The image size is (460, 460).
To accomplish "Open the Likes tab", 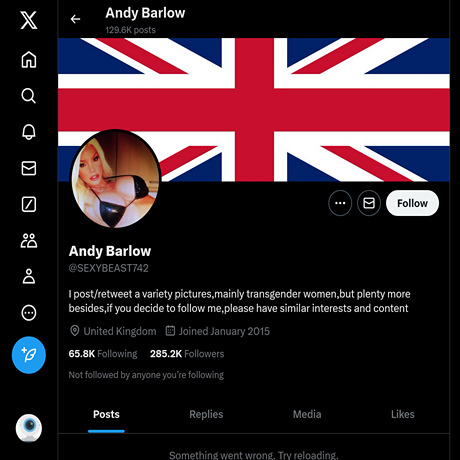I will [x=403, y=414].
